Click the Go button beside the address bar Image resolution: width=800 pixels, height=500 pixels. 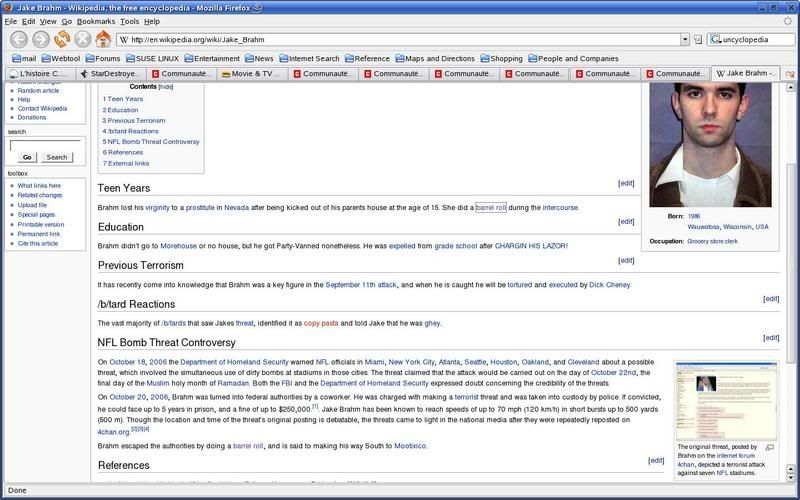[x=698, y=39]
